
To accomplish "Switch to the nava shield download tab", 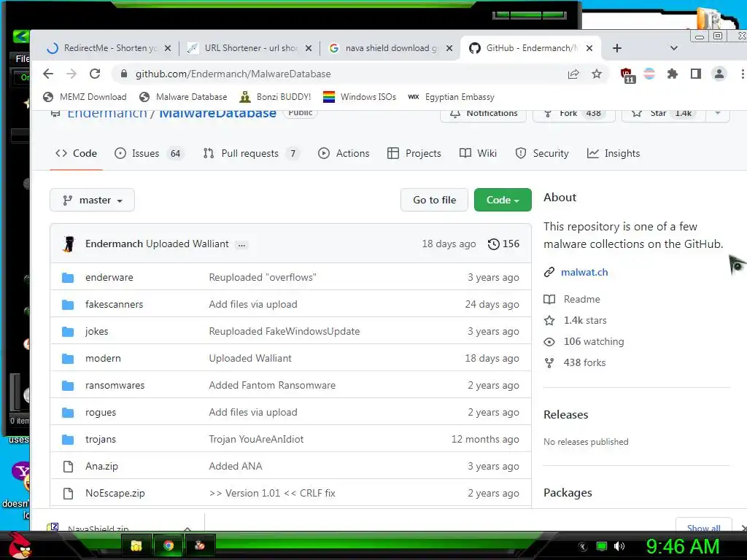I will click(390, 48).
